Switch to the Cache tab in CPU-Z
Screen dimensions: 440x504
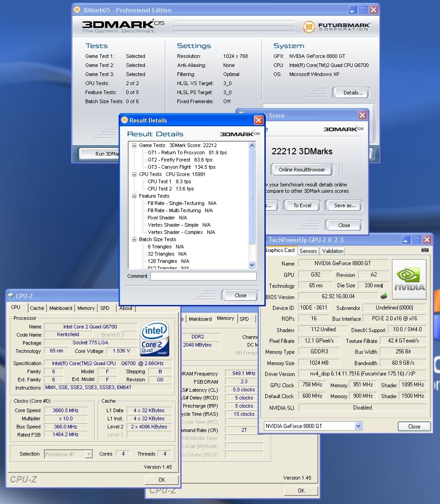(x=37, y=308)
